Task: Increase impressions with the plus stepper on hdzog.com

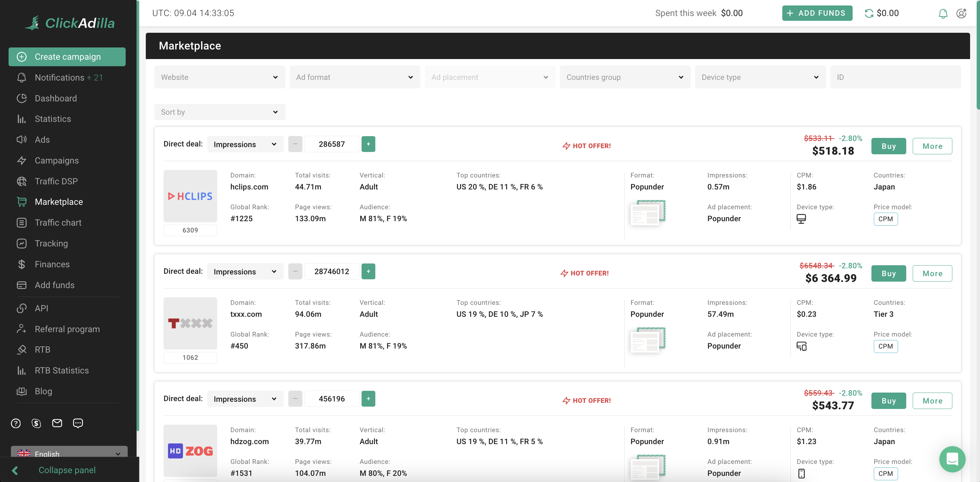Action: (x=368, y=398)
